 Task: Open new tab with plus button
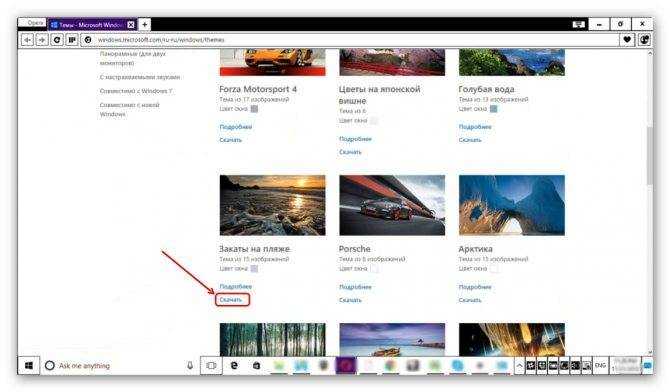[x=144, y=25]
